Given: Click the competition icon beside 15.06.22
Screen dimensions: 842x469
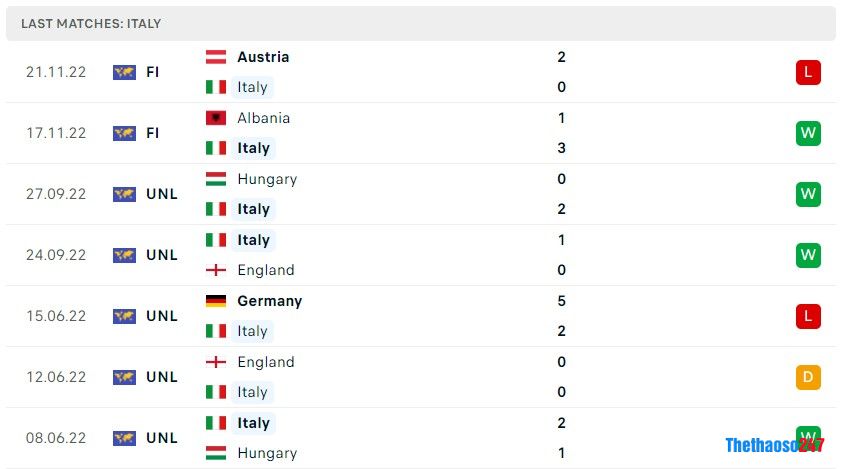Looking at the screenshot, I should pyautogui.click(x=124, y=316).
